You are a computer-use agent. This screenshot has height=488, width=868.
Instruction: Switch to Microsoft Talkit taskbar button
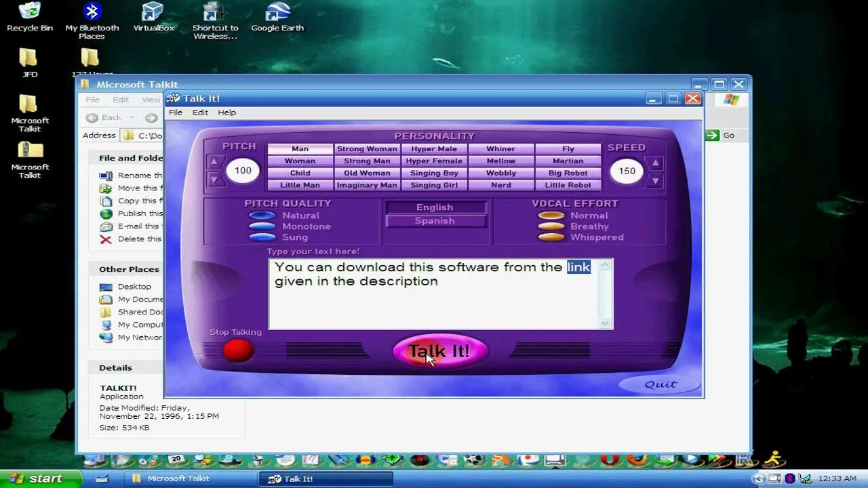click(x=192, y=479)
